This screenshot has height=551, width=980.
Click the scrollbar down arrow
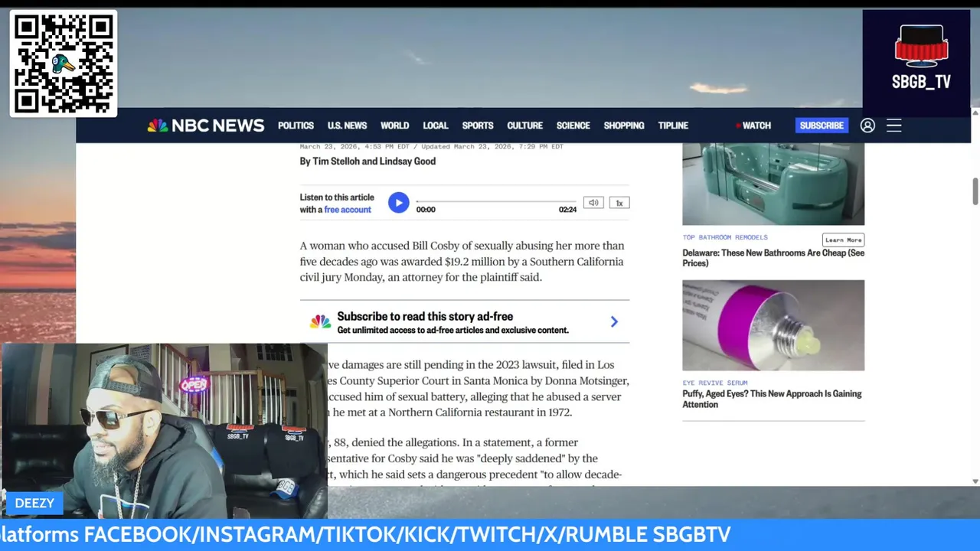tap(975, 481)
